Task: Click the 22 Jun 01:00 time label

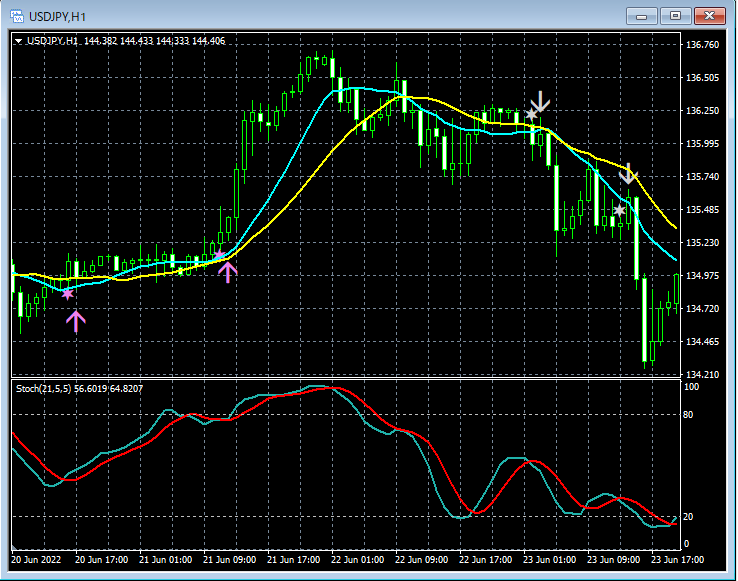Action: [357, 560]
